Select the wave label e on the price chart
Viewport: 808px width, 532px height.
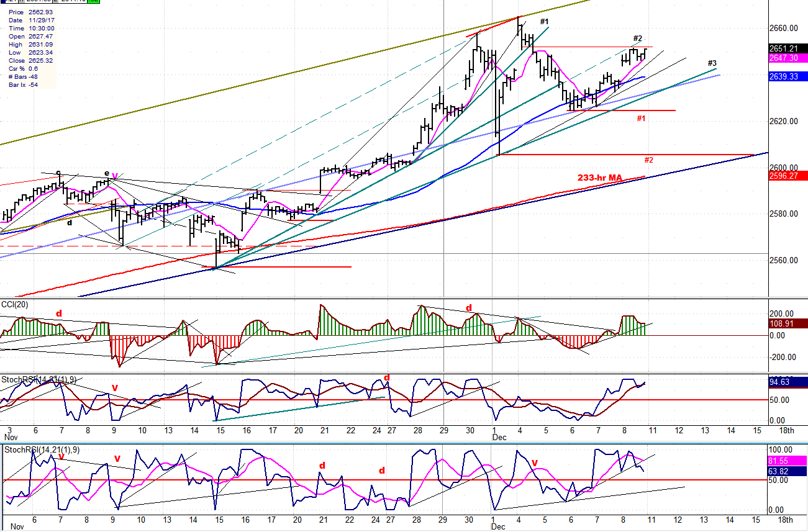point(106,174)
